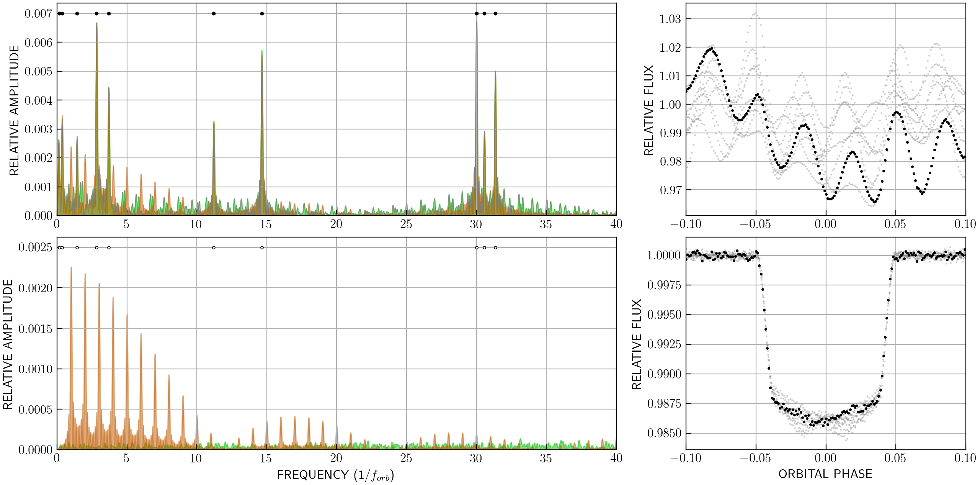This screenshot has height=485, width=980.
Task: Click the 0.9875 flux tick label
Action: [664, 403]
